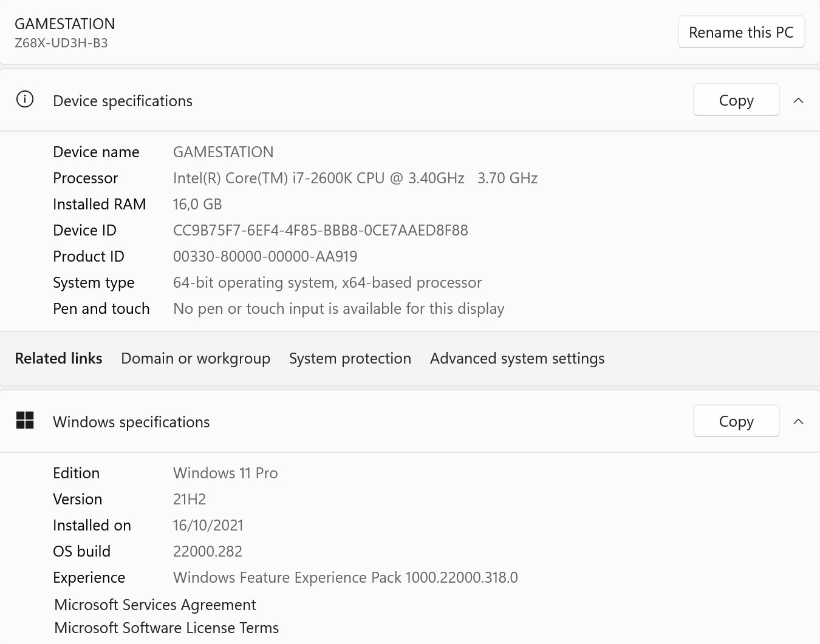Open Domain or workgroup link

click(x=196, y=359)
